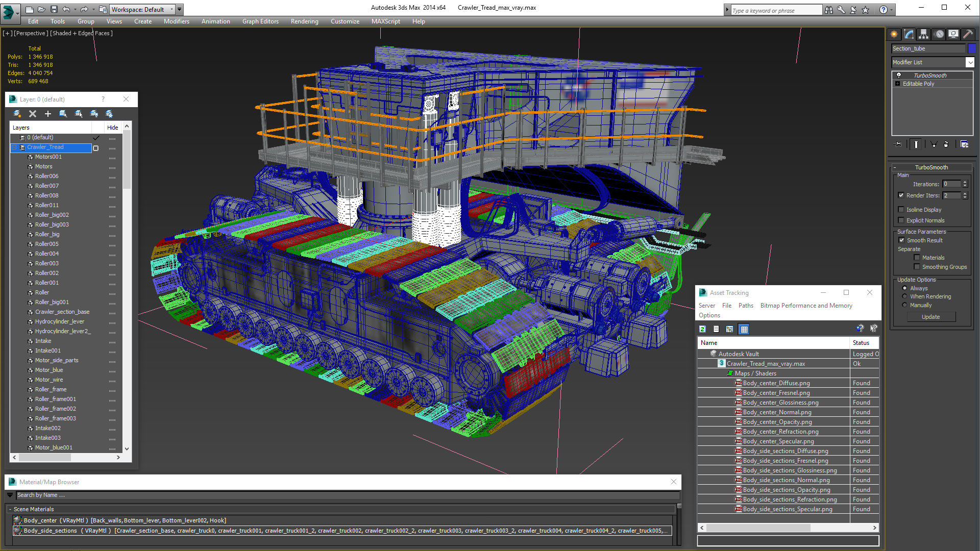Click the Undo arrow icon
The height and width of the screenshot is (551, 980).
[66, 9]
